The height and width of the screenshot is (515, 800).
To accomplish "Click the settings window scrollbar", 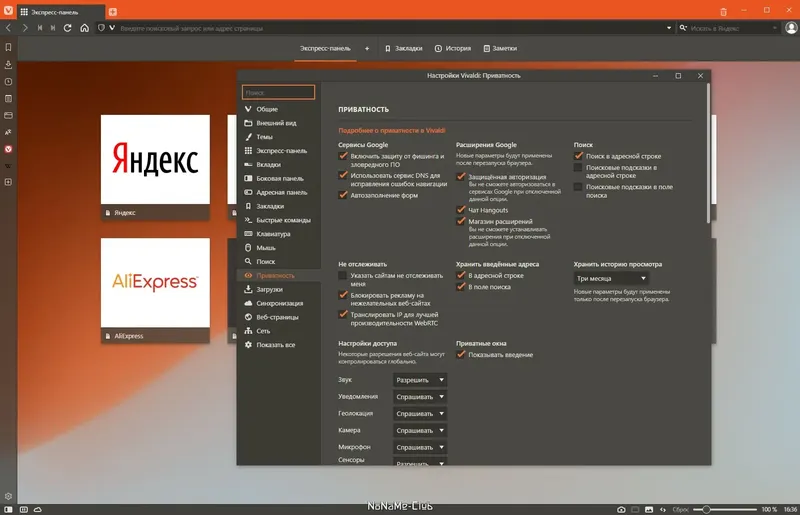I will [708, 153].
